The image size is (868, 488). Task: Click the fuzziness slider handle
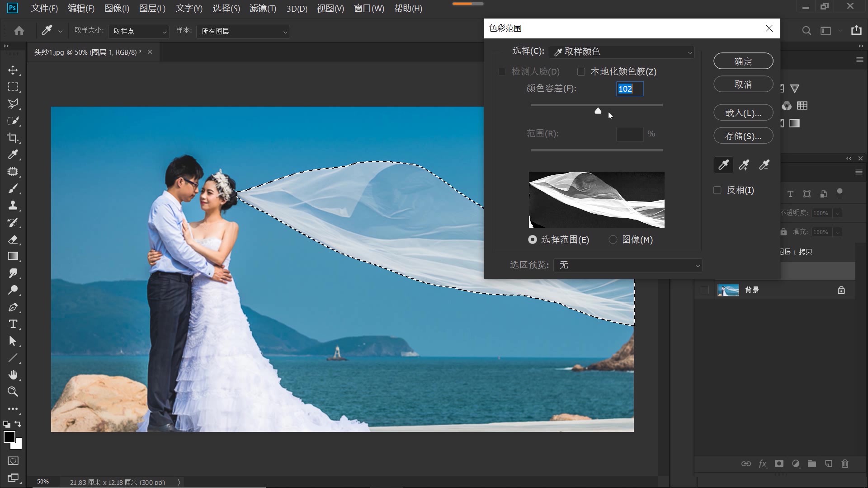tap(598, 111)
